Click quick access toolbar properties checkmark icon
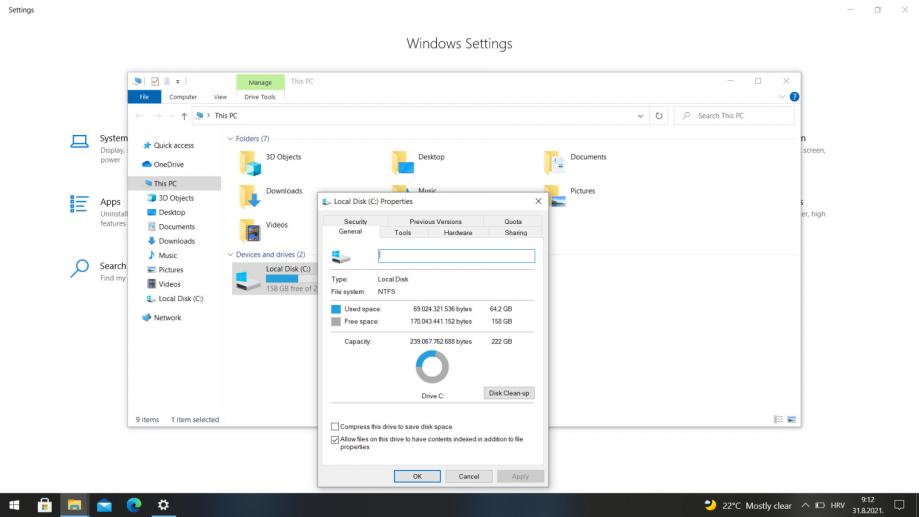 tap(155, 81)
